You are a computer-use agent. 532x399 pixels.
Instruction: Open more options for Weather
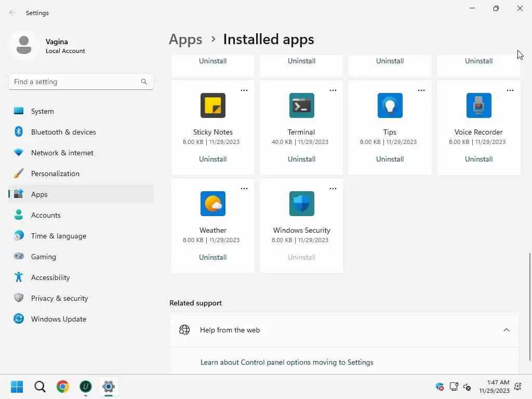click(244, 188)
